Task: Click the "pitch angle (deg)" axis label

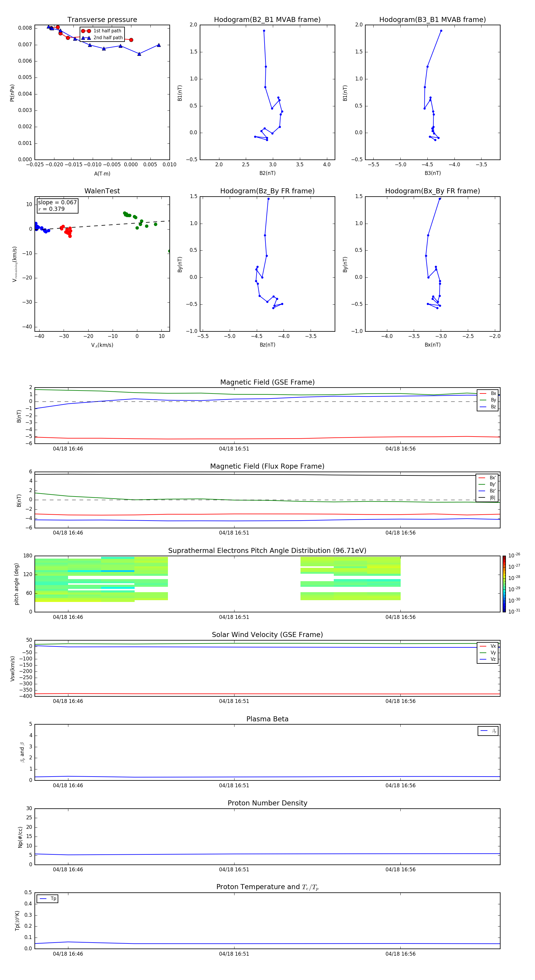Action: coord(17,584)
